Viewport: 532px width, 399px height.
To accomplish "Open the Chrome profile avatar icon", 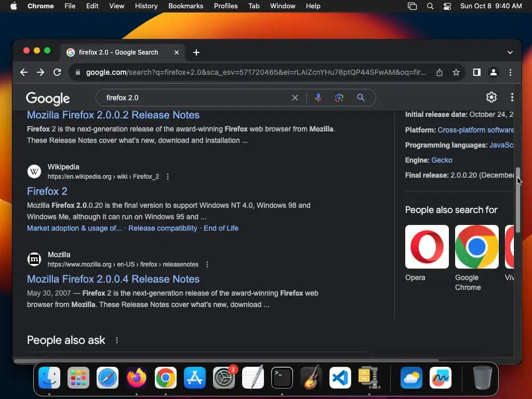I will point(494,72).
